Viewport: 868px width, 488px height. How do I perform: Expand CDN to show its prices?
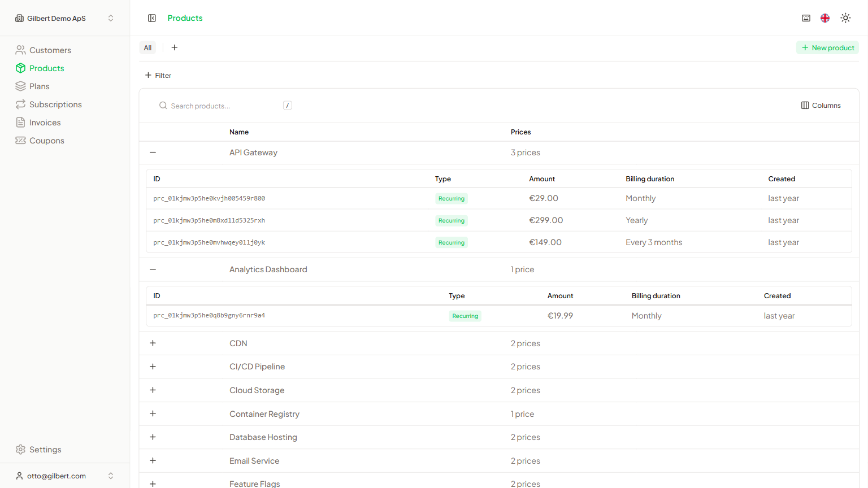[153, 343]
